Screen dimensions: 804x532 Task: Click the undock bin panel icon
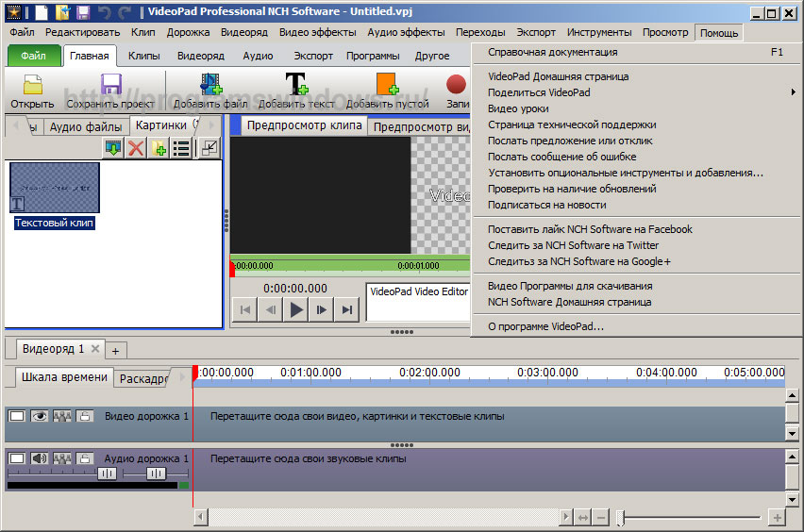(209, 149)
